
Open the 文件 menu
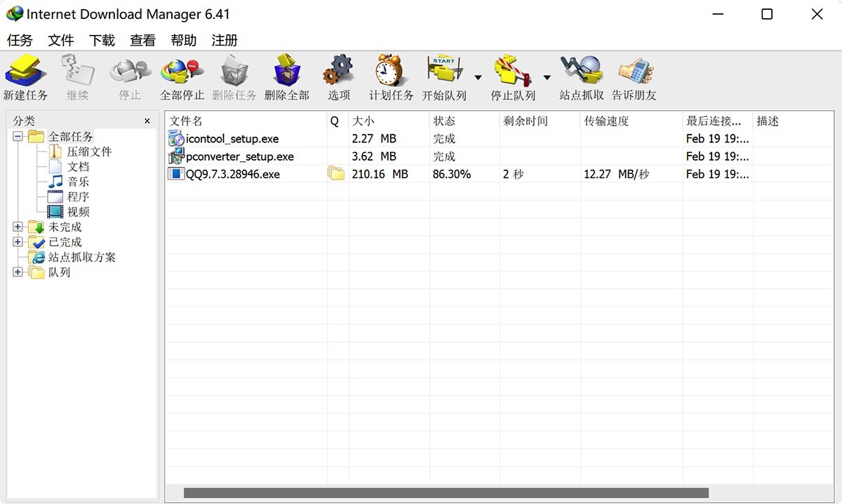click(61, 40)
